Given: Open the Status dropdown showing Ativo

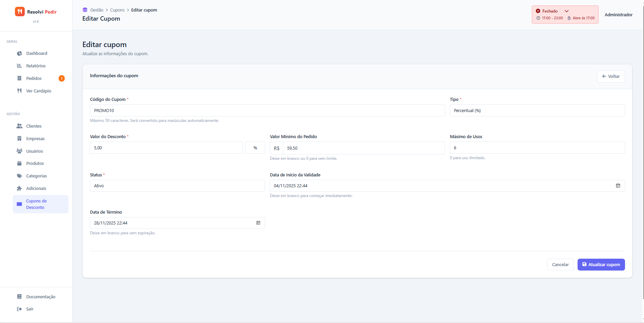Looking at the screenshot, I should 177,186.
